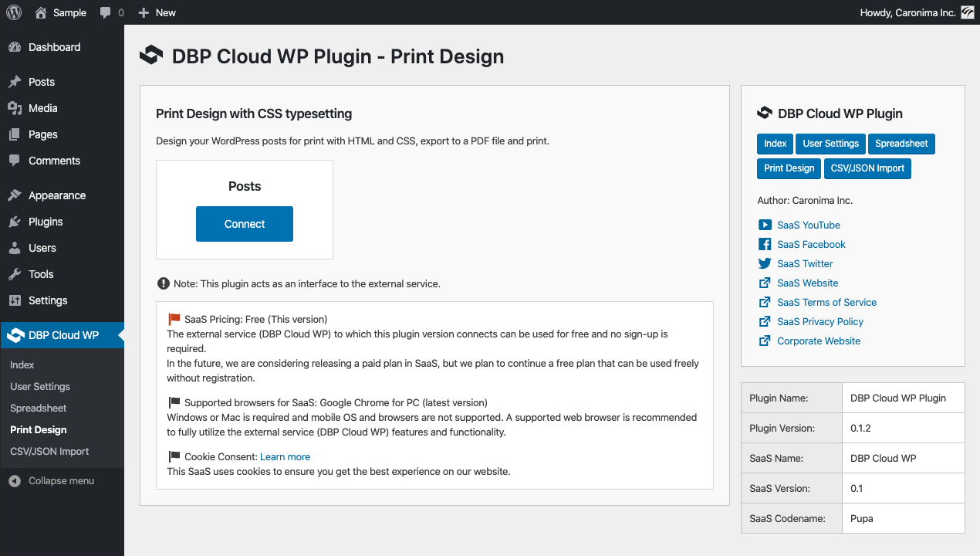Image resolution: width=980 pixels, height=556 pixels.
Task: Click the home icon next to Sample
Action: [41, 12]
